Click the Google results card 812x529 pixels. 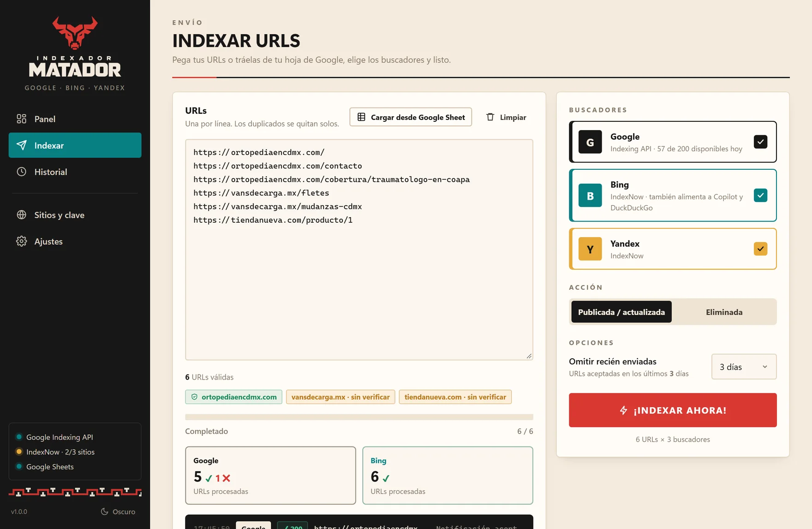point(270,476)
